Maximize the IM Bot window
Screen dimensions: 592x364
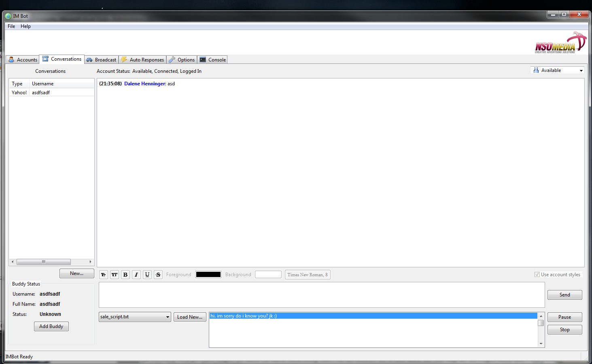click(564, 14)
